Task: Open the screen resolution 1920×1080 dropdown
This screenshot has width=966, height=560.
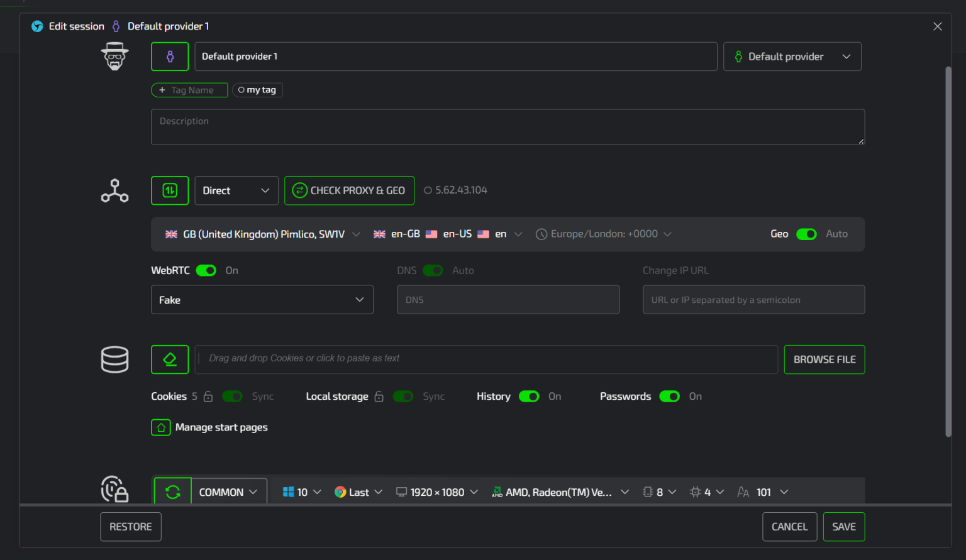Action: 436,491
